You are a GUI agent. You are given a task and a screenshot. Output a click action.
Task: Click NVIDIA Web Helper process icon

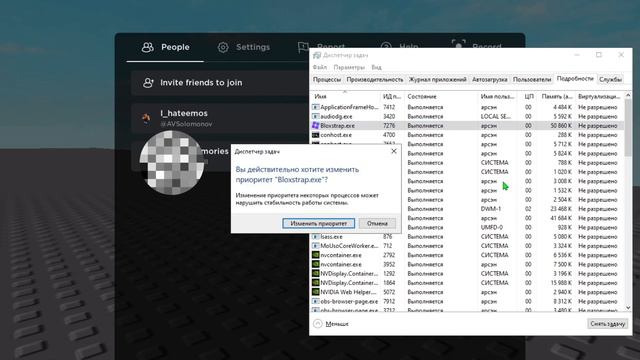coord(316,292)
